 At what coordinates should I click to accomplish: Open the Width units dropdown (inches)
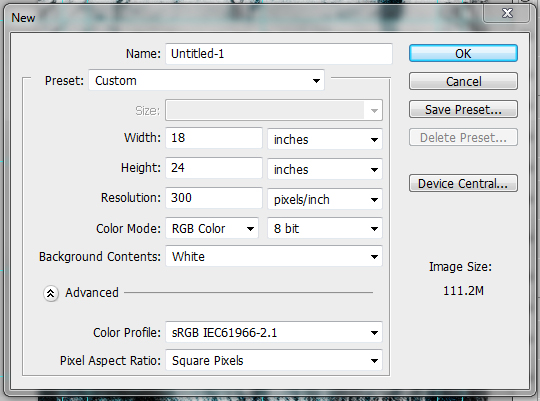click(325, 139)
